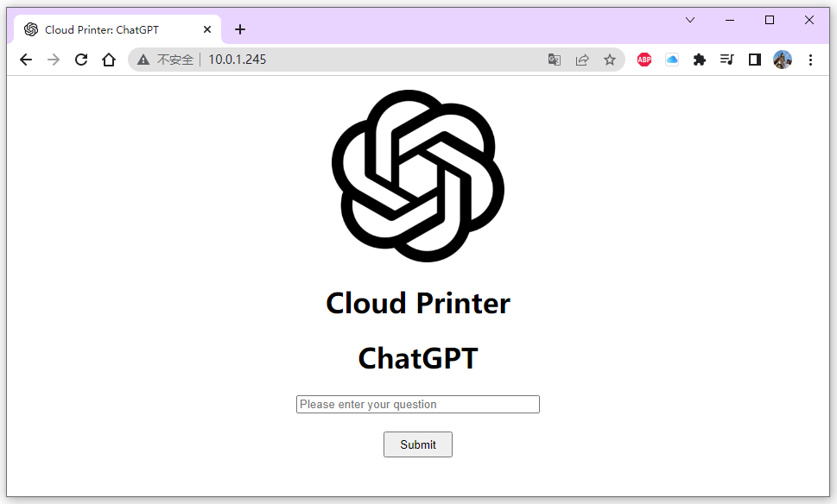
Task: Go back using the browser back arrow
Action: (26, 60)
